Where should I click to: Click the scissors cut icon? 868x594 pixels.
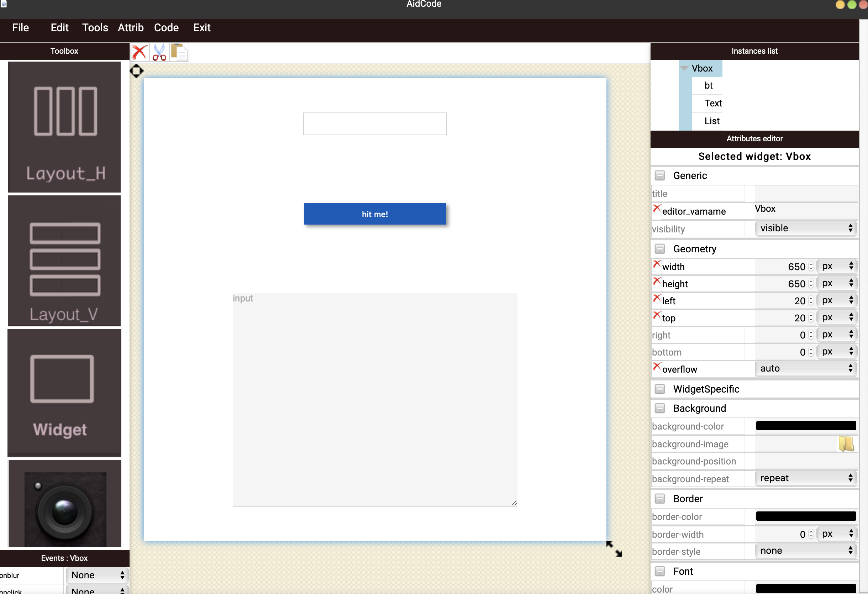pos(159,53)
